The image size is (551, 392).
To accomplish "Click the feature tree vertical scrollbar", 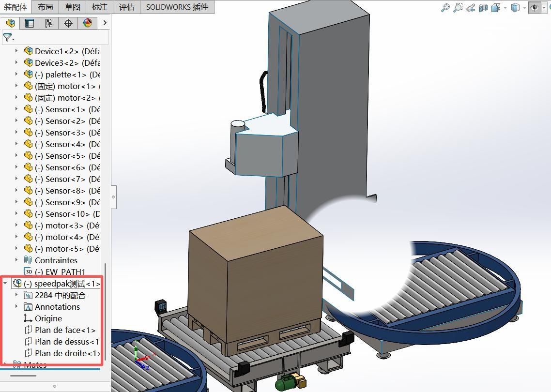I will pyautogui.click(x=106, y=313).
